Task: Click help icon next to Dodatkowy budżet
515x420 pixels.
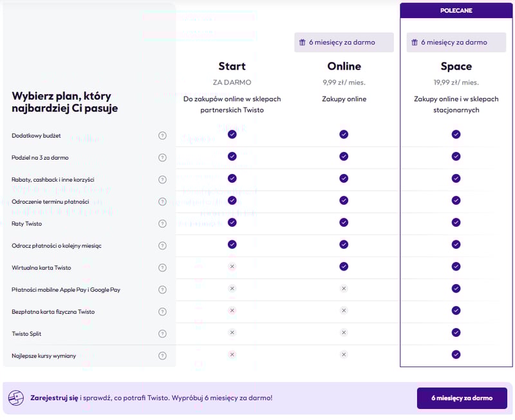Action: pyautogui.click(x=162, y=135)
